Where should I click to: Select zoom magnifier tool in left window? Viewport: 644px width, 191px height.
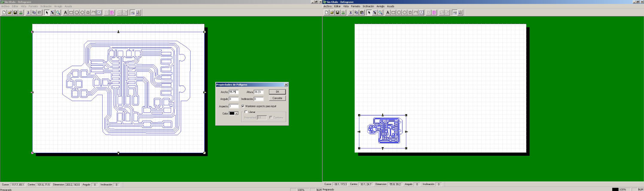coord(58,12)
